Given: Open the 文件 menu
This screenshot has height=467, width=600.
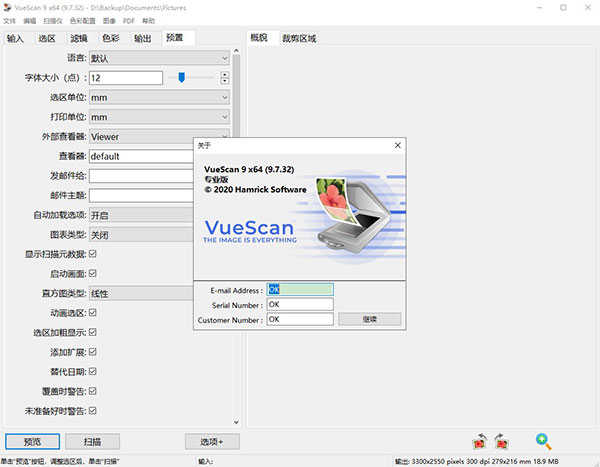Looking at the screenshot, I should click(10, 21).
